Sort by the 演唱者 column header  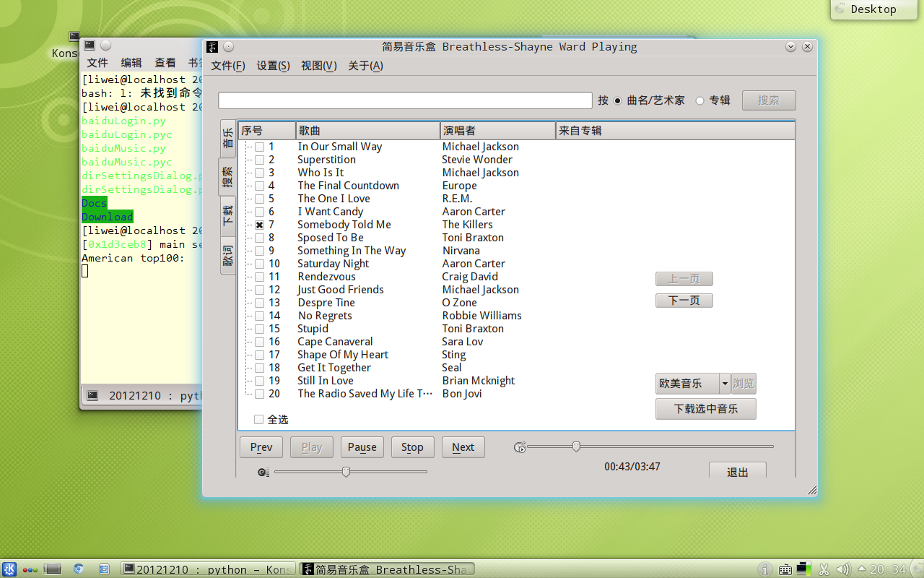[498, 131]
